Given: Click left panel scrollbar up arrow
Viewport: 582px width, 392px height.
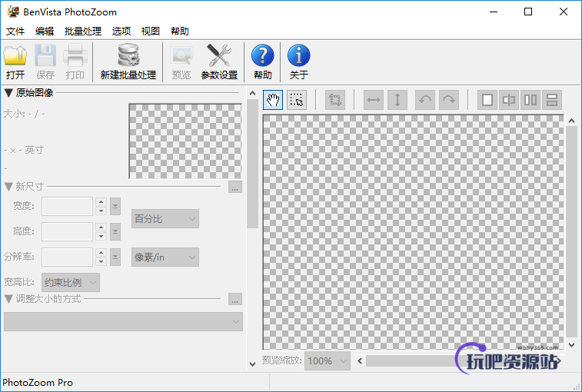Looking at the screenshot, I should (x=252, y=93).
